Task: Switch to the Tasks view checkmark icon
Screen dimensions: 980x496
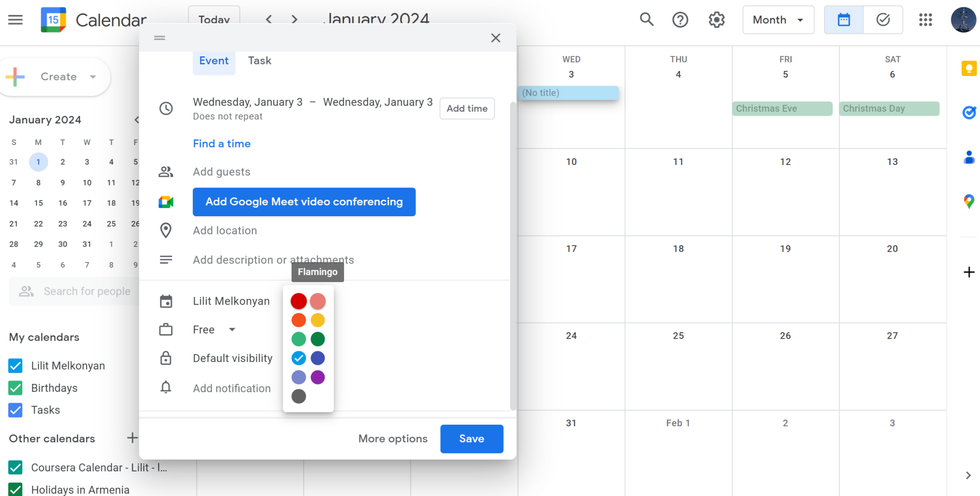Action: coord(883,20)
